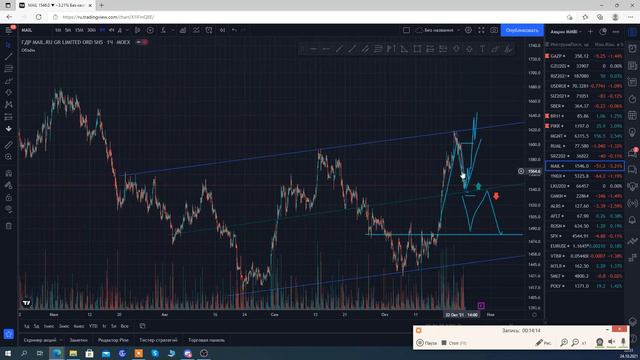Toggle the red indicator switch by the symbol title
The width and height of the screenshot is (640, 360).
pyautogui.click(x=142, y=42)
